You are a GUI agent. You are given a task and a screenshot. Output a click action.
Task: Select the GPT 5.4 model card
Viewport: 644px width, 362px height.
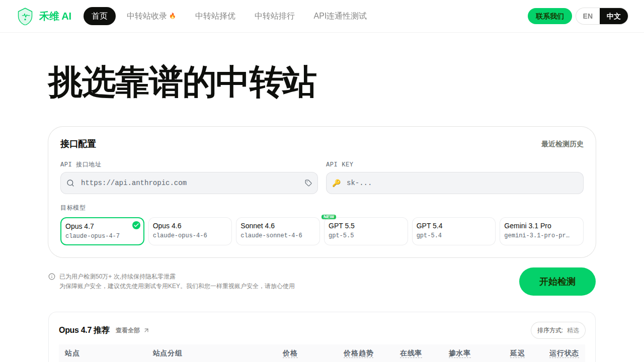[x=454, y=231]
